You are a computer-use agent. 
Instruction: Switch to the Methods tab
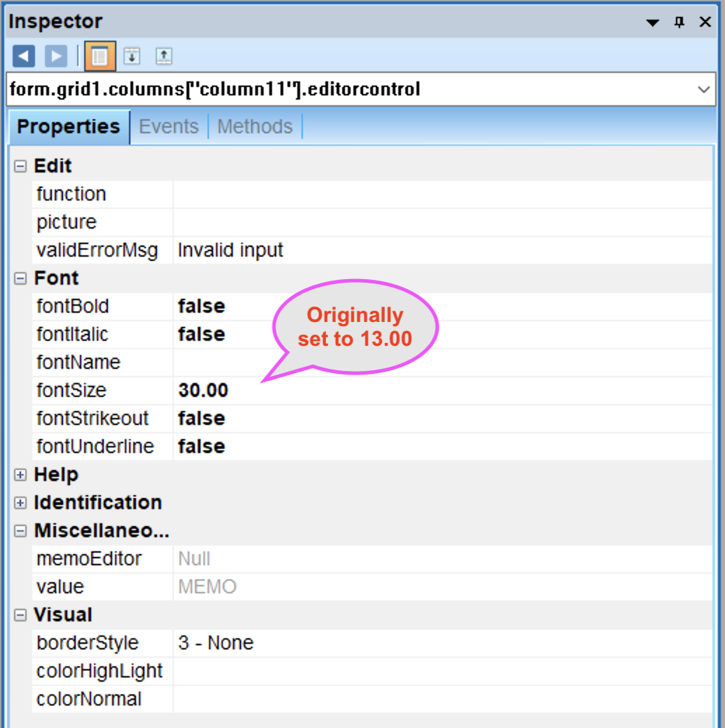255,127
